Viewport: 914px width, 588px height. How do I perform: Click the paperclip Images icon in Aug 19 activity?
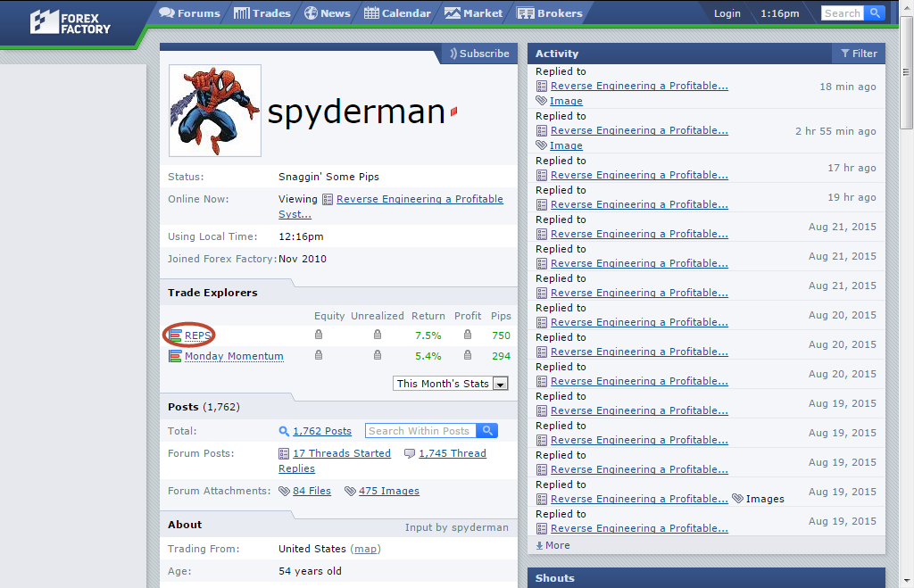pos(737,499)
